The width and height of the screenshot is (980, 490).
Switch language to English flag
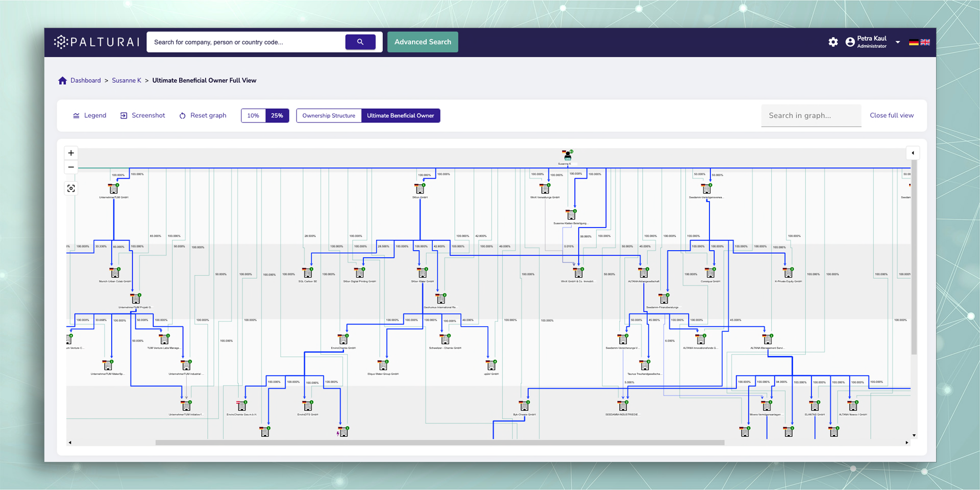pyautogui.click(x=925, y=42)
